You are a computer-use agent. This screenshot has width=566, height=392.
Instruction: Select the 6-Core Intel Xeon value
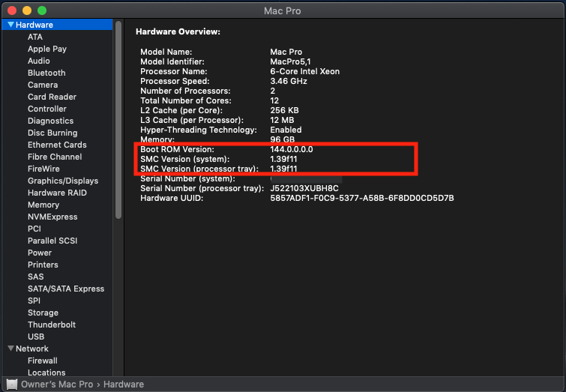pos(304,71)
